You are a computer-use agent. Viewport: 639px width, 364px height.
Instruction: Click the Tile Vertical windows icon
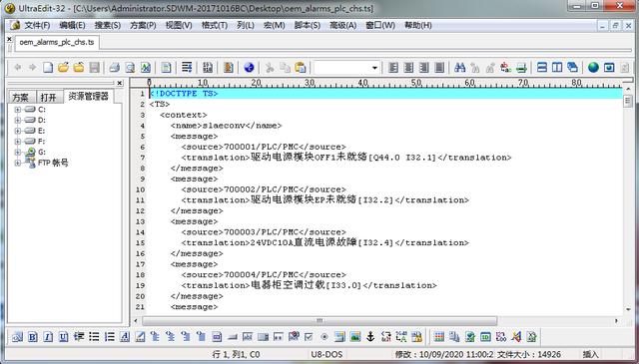click(x=557, y=67)
